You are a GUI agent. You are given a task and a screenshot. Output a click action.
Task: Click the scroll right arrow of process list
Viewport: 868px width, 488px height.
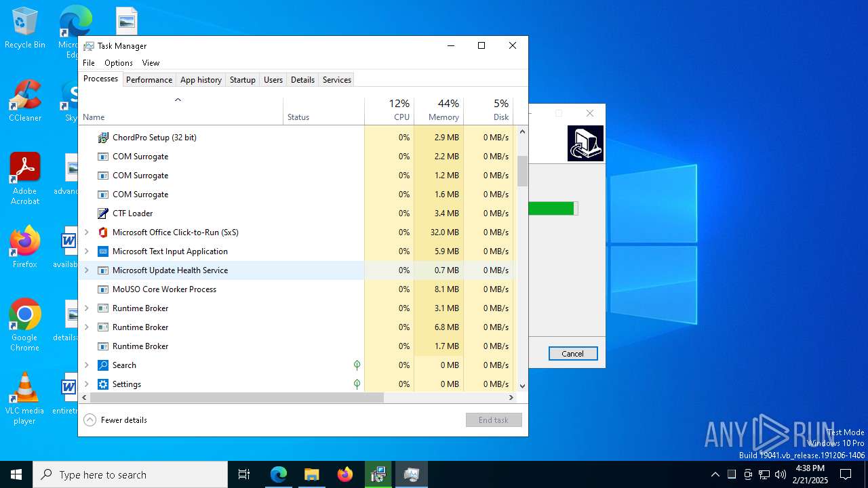pyautogui.click(x=511, y=398)
